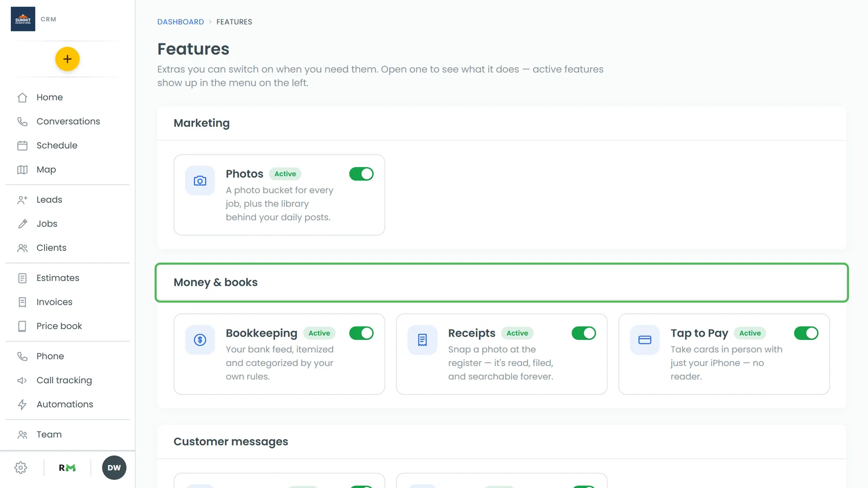Open the Tap to Pay title
Viewport: 868px width, 488px height.
click(x=699, y=333)
